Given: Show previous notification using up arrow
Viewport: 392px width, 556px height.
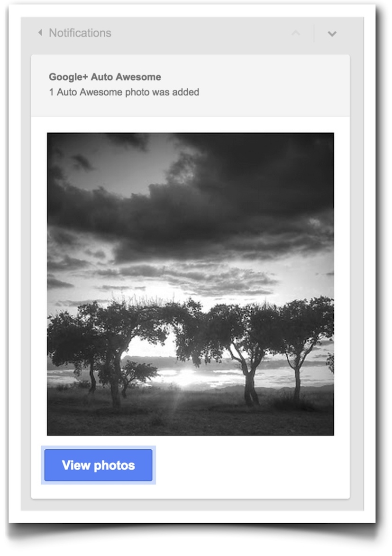Looking at the screenshot, I should pyautogui.click(x=296, y=33).
